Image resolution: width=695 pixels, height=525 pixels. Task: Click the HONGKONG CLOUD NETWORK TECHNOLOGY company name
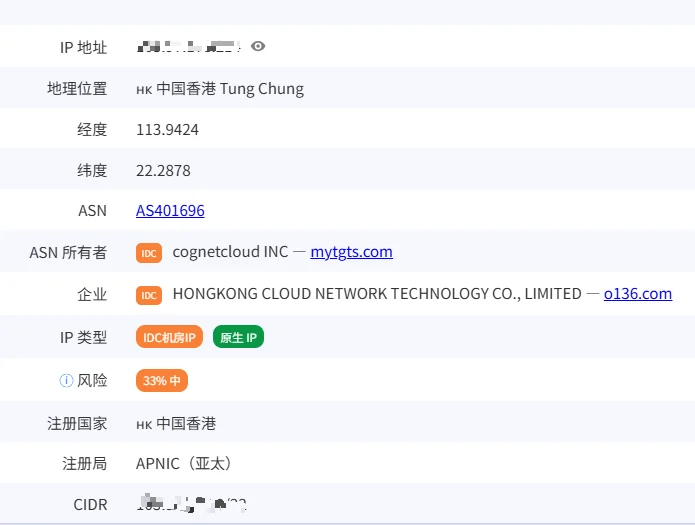pos(377,294)
